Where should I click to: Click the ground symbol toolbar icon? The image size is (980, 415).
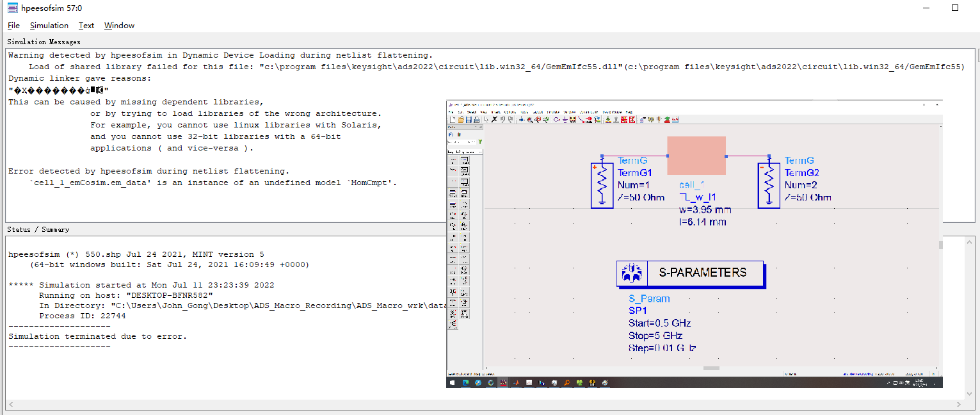tap(565, 120)
